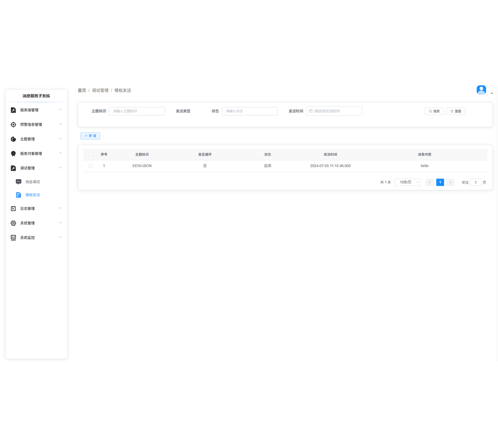Click the EEW/JSON topic cell
Viewport: 498px width, 448px height.
point(142,166)
